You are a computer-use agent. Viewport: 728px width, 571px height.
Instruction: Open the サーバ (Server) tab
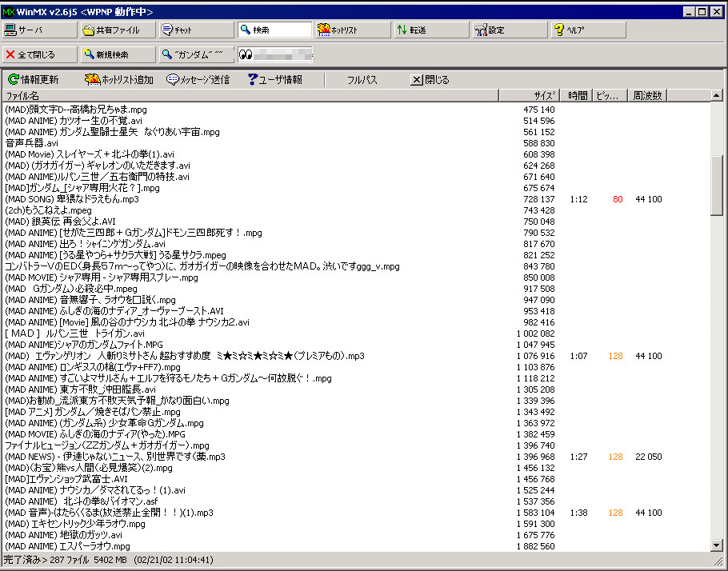click(x=39, y=30)
